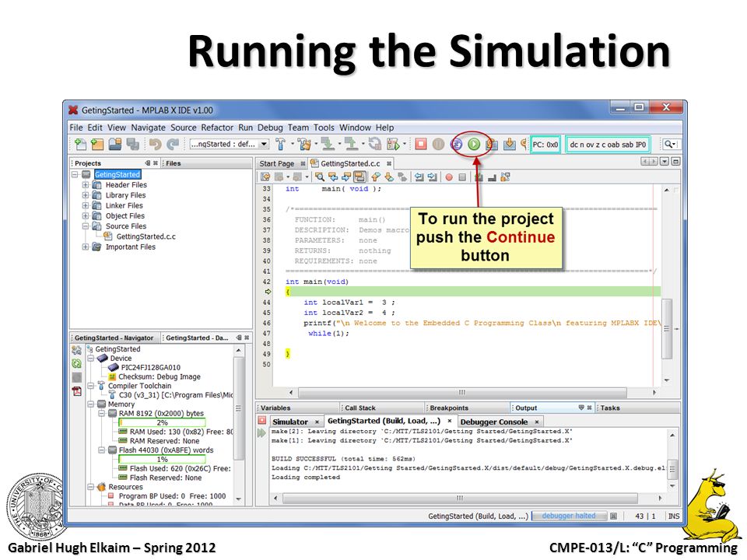Click the Undo arrow icon
This screenshot has height=560, width=747.
[x=155, y=144]
